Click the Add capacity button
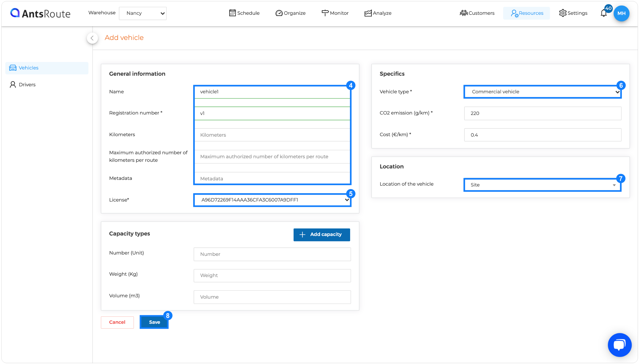Screen dimensions: 639x364 coord(321,234)
